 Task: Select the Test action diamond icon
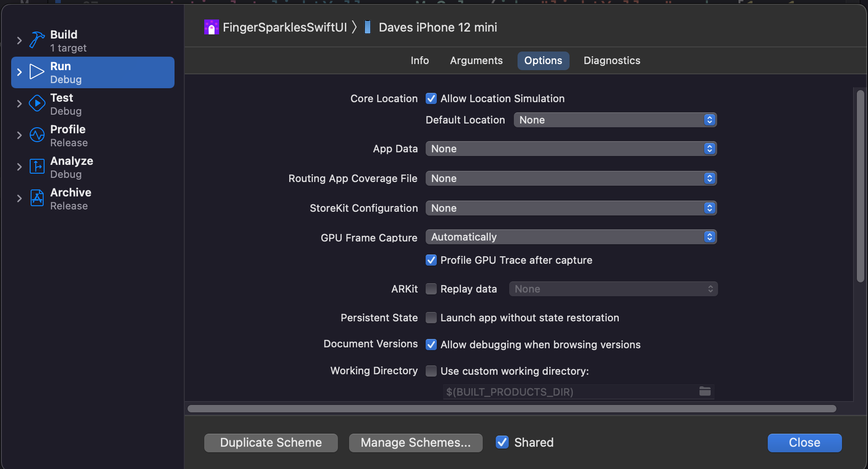click(x=37, y=104)
